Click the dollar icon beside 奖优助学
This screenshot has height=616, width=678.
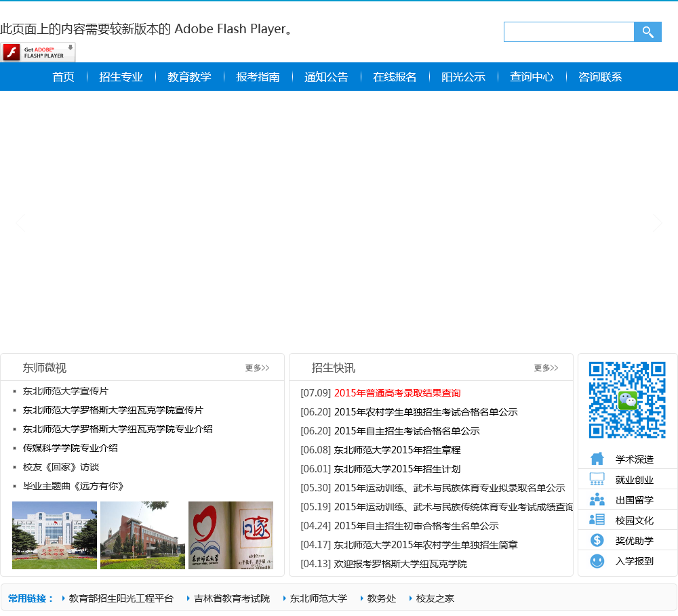tap(597, 540)
